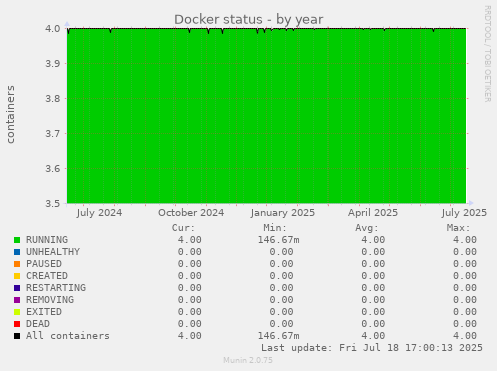Select the PAUSED legend label

[44, 264]
